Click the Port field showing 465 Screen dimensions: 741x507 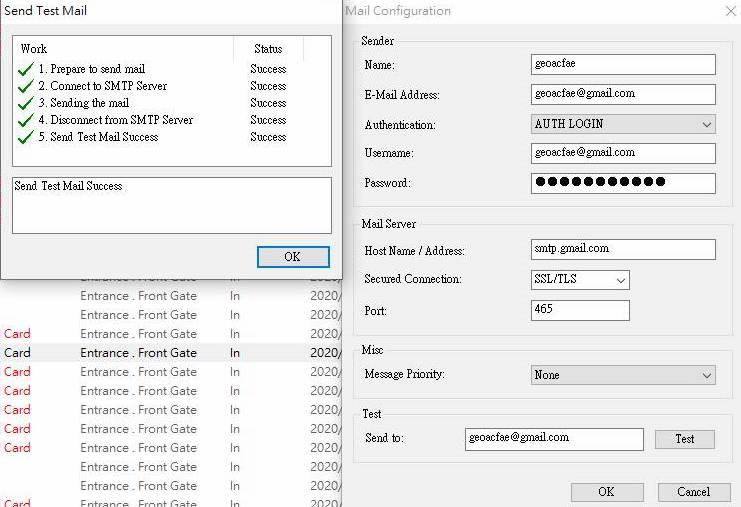[580, 310]
